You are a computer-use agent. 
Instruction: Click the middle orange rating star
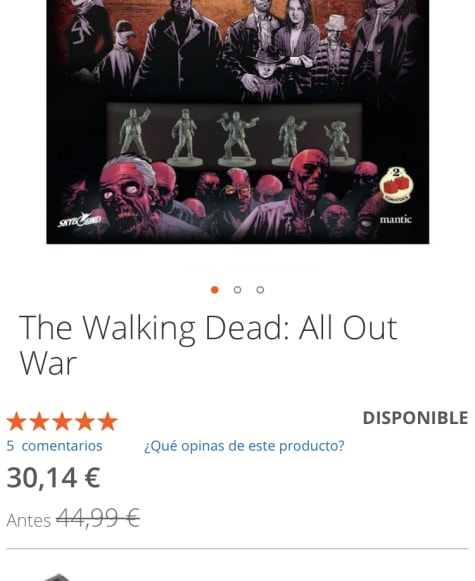[x=62, y=421]
